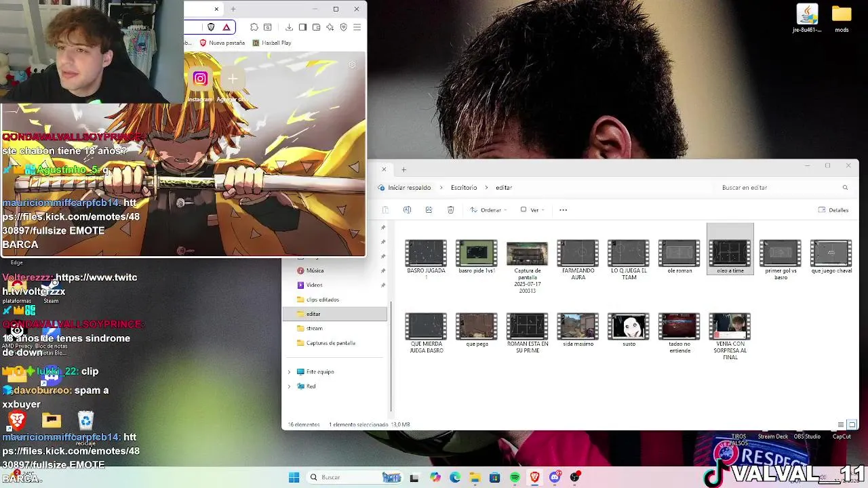Select editar folder in sidebar

(x=335, y=314)
